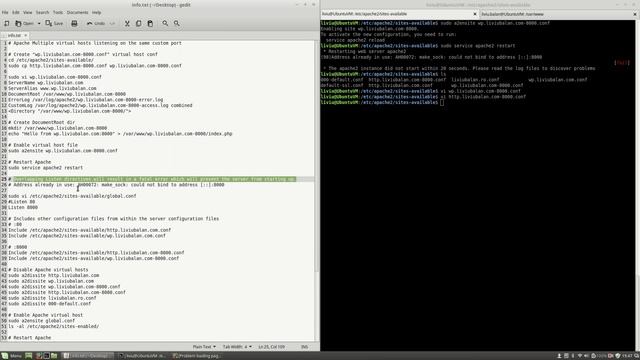Click the red fail status in terminal
Viewport: 640px width, 360px height.
coord(622,62)
